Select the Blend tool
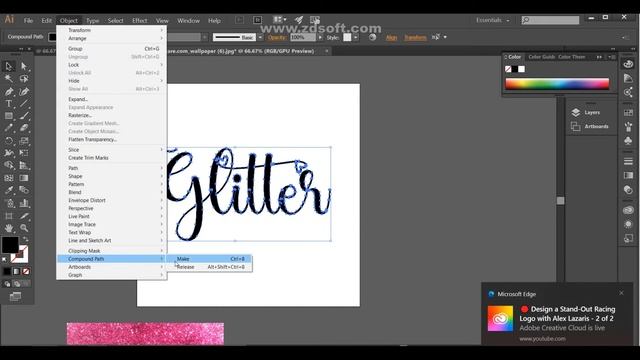 [24, 190]
